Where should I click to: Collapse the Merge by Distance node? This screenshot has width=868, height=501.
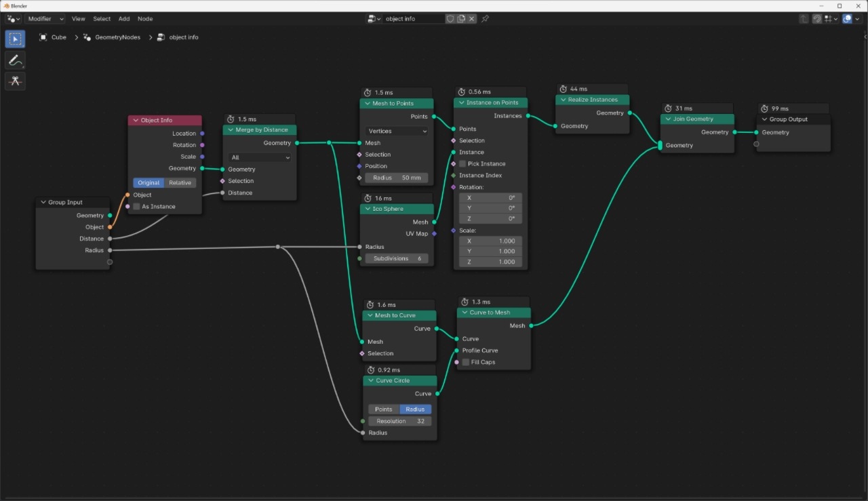(x=230, y=129)
